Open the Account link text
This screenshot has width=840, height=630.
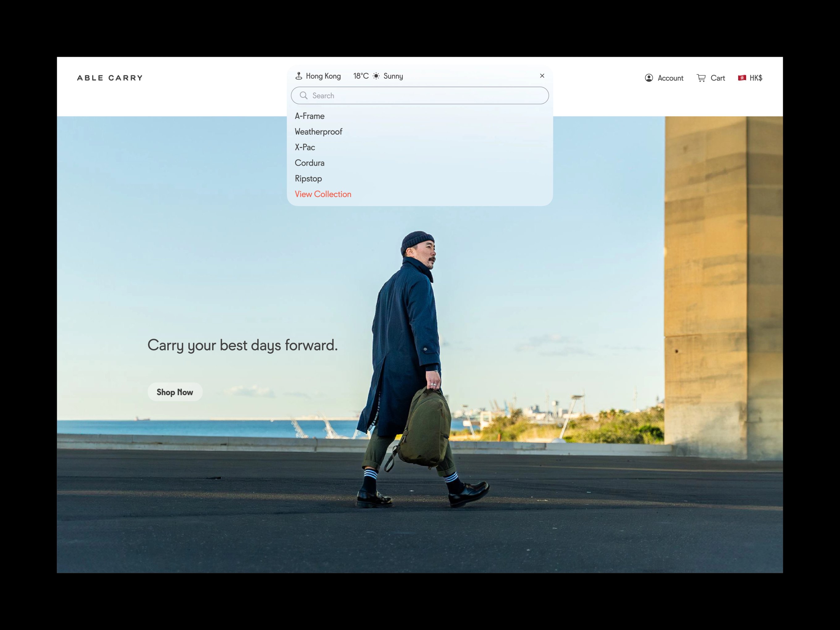point(670,78)
